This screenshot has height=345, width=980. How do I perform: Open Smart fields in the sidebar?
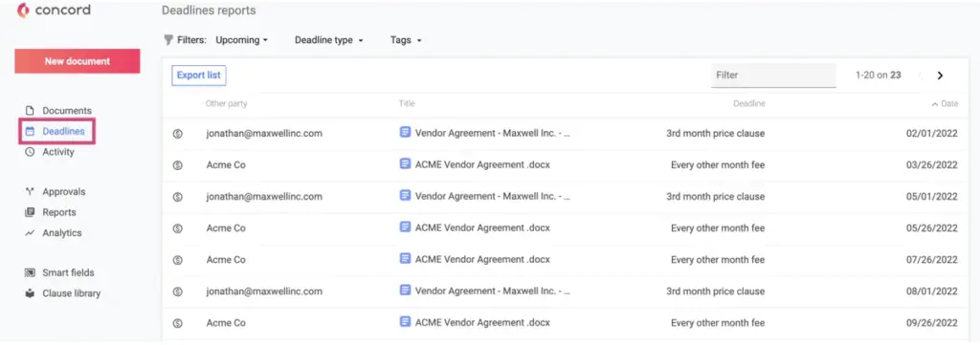(x=68, y=272)
